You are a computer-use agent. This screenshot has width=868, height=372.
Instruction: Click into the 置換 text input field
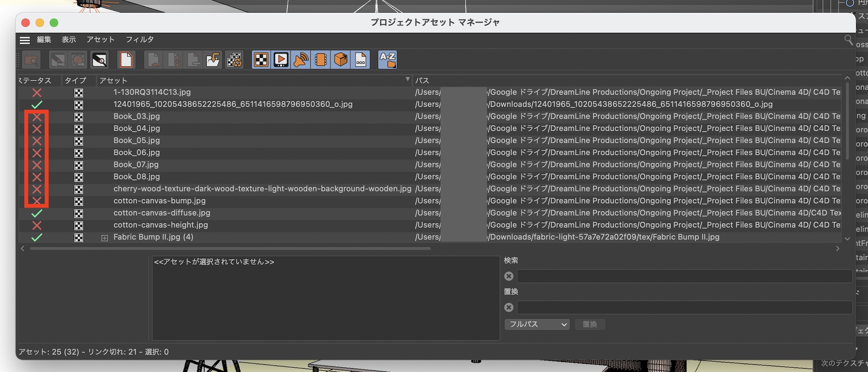[x=684, y=307]
